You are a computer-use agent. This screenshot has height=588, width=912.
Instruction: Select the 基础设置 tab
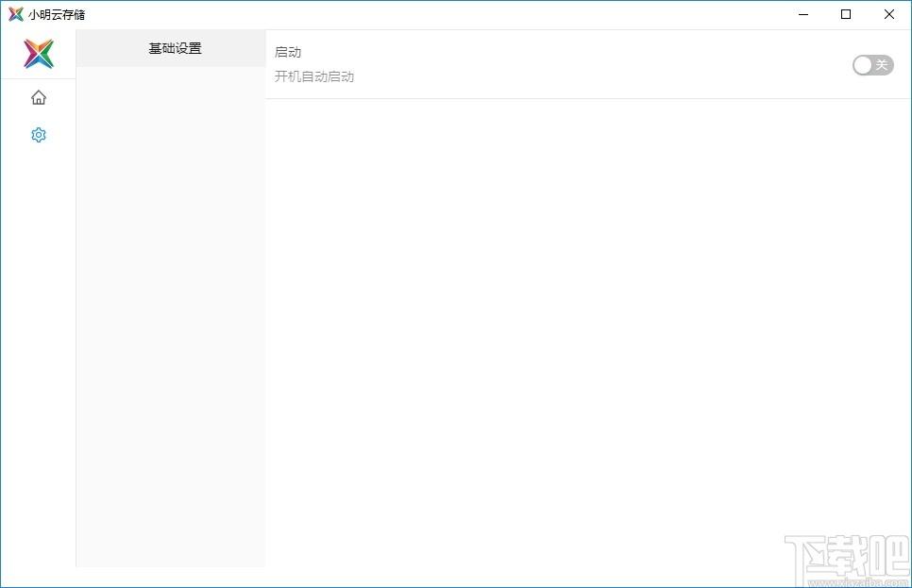(171, 48)
